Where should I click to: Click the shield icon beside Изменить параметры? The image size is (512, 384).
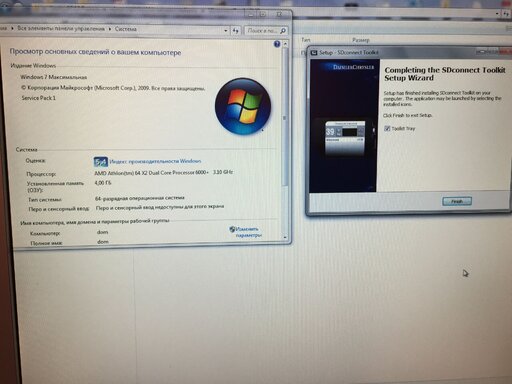click(x=232, y=229)
